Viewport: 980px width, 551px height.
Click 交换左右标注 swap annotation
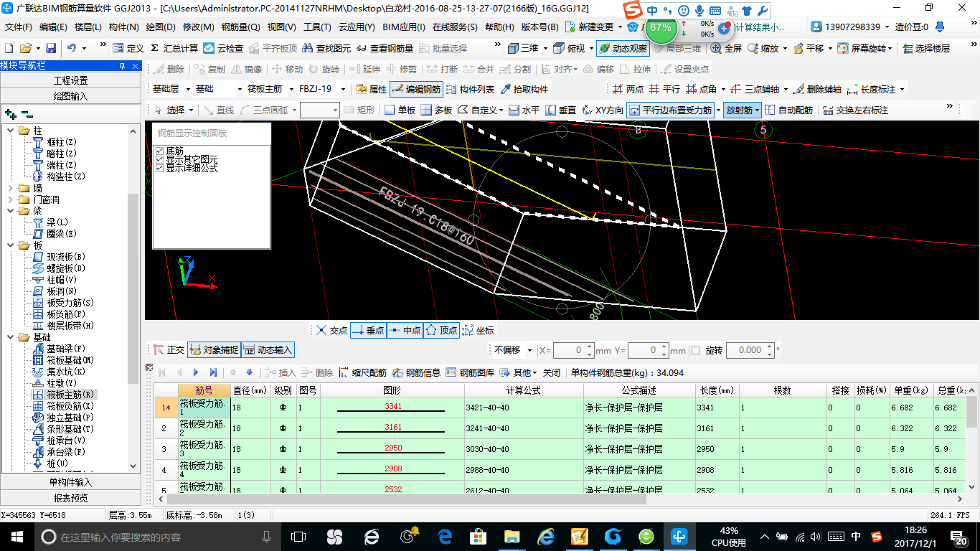pyautogui.click(x=856, y=110)
